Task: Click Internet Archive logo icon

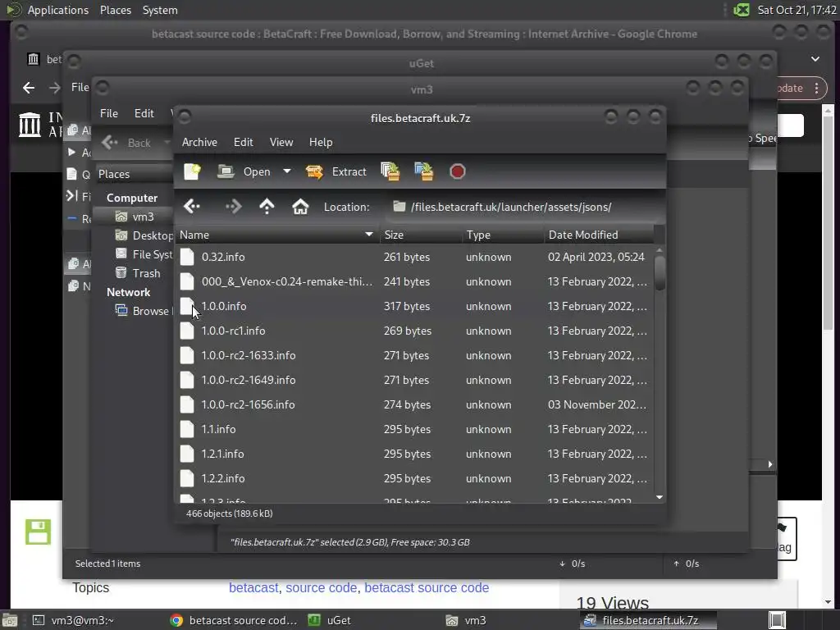Action: tap(30, 125)
